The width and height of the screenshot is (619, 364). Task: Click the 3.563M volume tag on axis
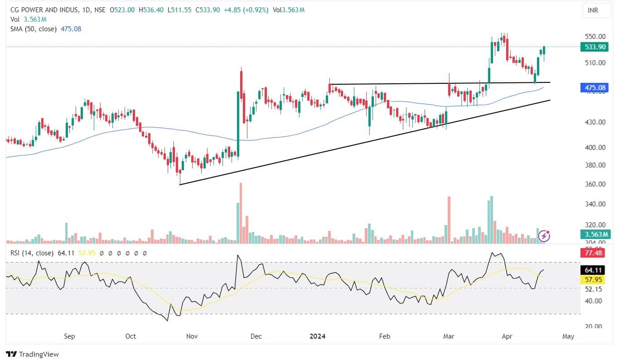(x=594, y=235)
